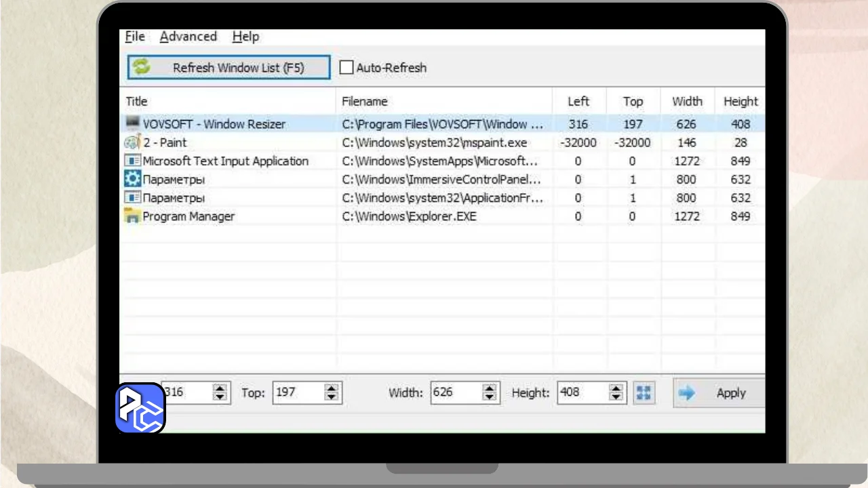Select "Параметры" title in the ApplicationFr... row
The width and height of the screenshot is (868, 488).
pyautogui.click(x=174, y=198)
